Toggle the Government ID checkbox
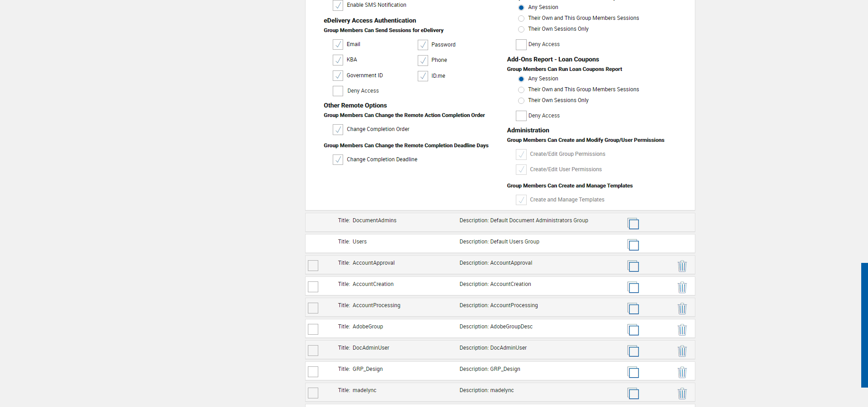Viewport: 868px width, 407px height. (x=338, y=75)
